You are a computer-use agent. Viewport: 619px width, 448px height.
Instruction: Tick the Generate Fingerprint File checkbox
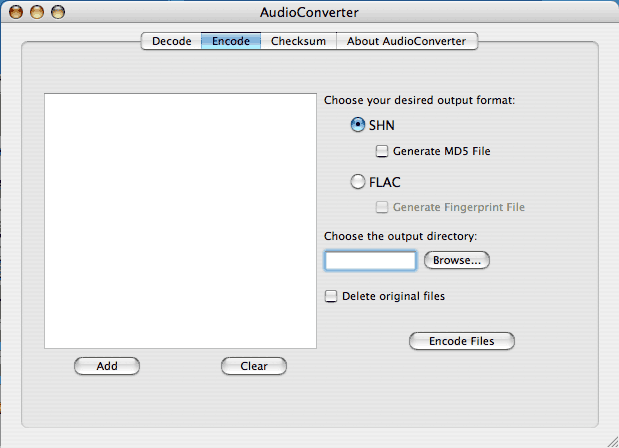(382, 208)
